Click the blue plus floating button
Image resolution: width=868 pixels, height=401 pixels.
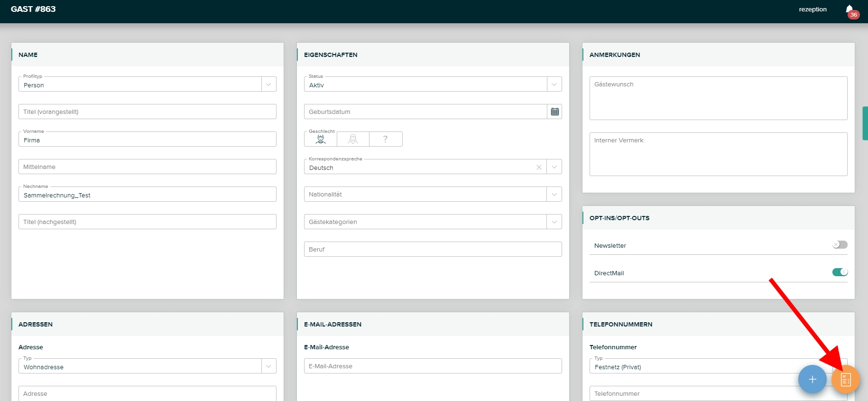click(x=812, y=379)
